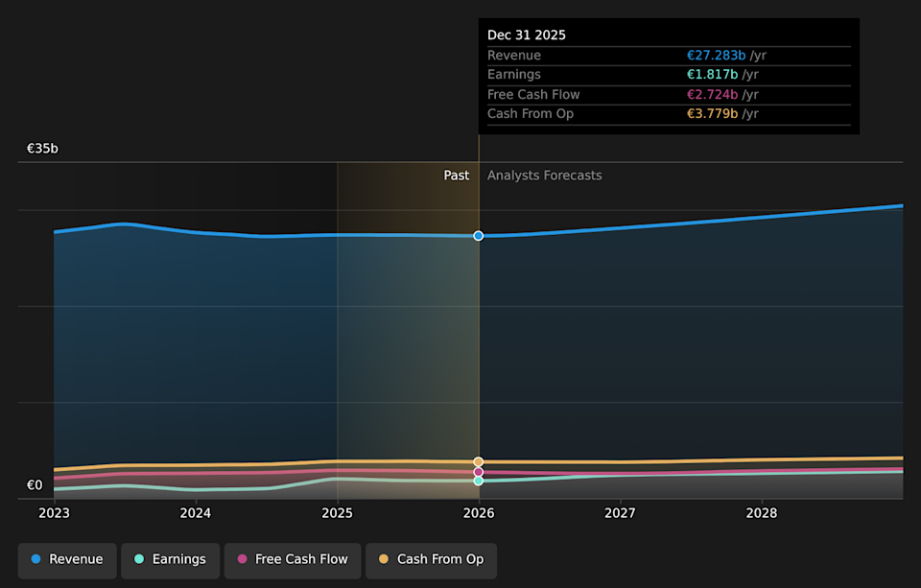This screenshot has width=921, height=588.
Task: Toggle the Cash From Op series visibility
Action: (430, 559)
